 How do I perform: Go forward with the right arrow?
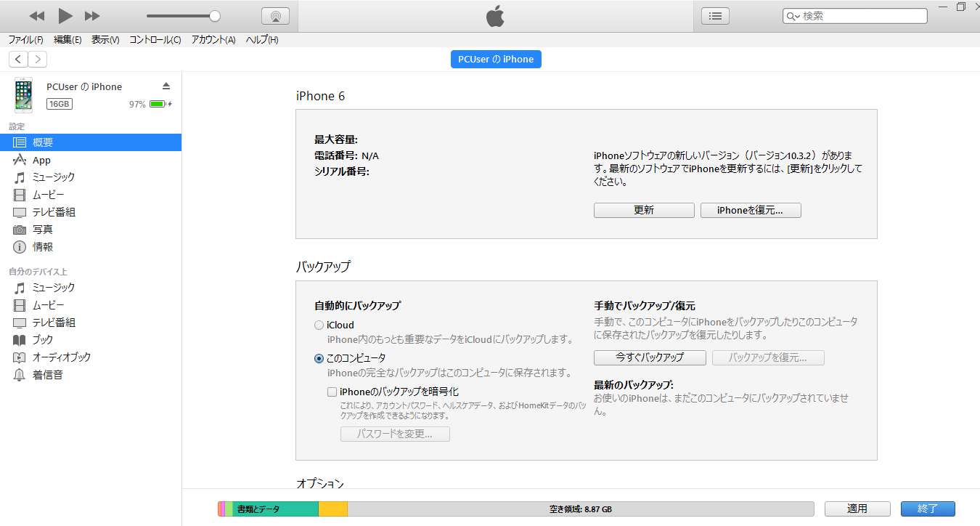(x=37, y=60)
